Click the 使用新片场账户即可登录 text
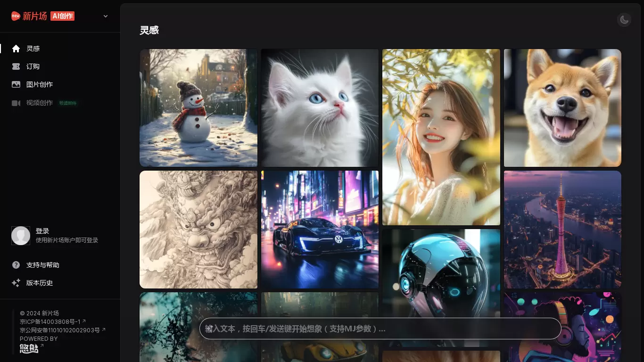Screen dimensions: 644x362 tap(67, 240)
